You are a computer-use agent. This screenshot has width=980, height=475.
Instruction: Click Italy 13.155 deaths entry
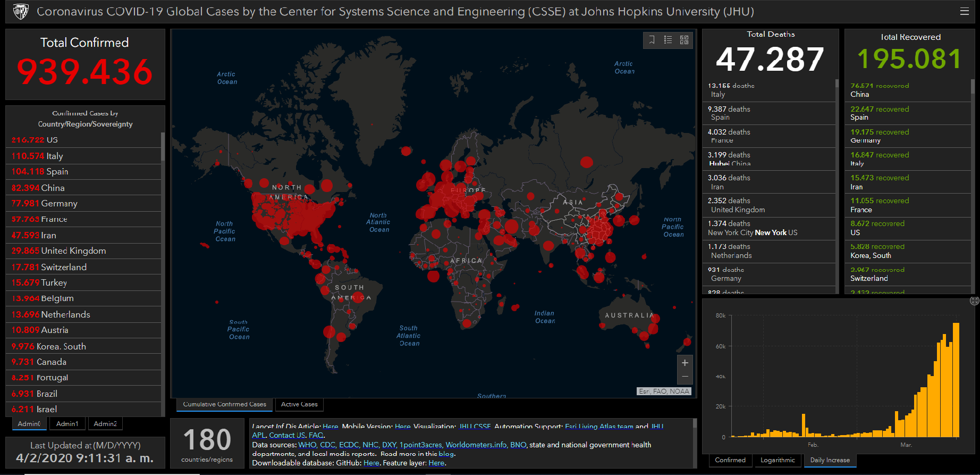[x=768, y=90]
